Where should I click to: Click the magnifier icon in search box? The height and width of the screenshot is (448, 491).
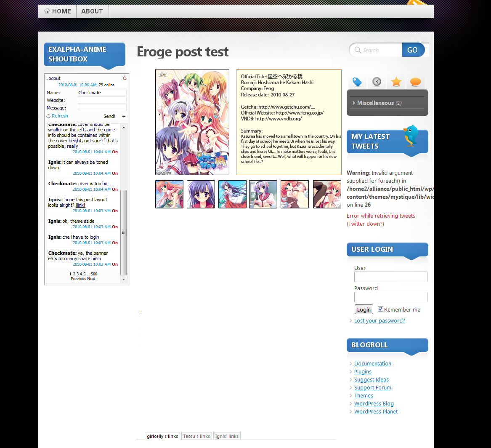[x=358, y=50]
